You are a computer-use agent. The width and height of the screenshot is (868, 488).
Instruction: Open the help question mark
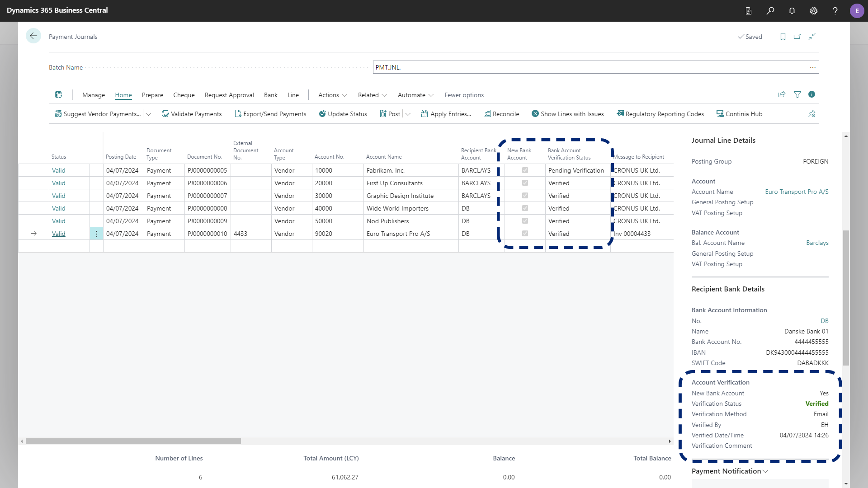click(x=835, y=11)
